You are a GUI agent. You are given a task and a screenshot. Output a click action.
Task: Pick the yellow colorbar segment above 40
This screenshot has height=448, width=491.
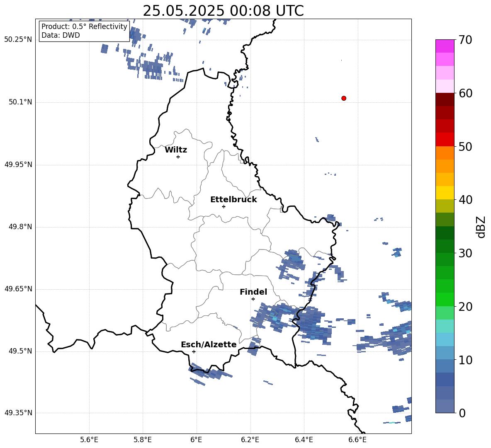coord(445,193)
